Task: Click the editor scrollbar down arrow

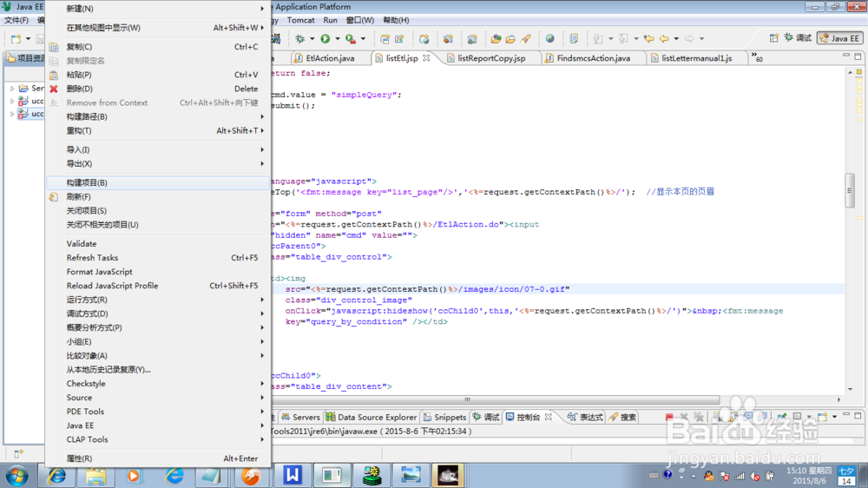Action: point(850,389)
